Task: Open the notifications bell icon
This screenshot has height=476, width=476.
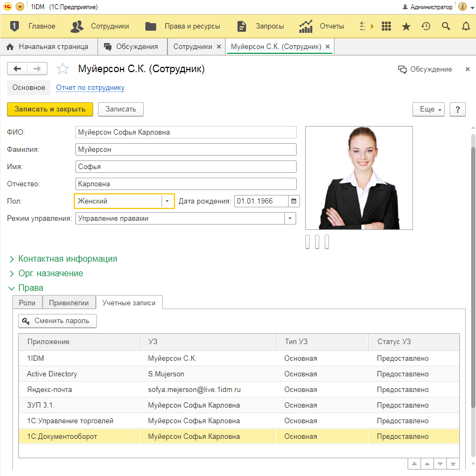Action: click(x=466, y=26)
